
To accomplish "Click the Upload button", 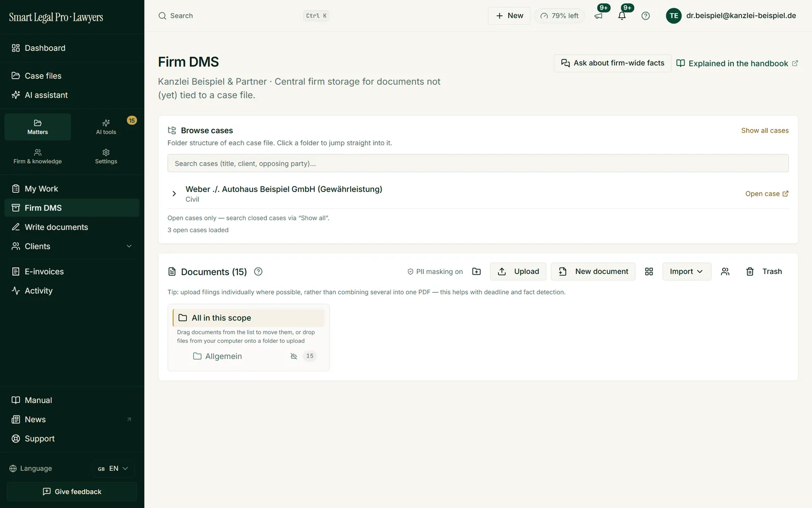I will pyautogui.click(x=518, y=271).
